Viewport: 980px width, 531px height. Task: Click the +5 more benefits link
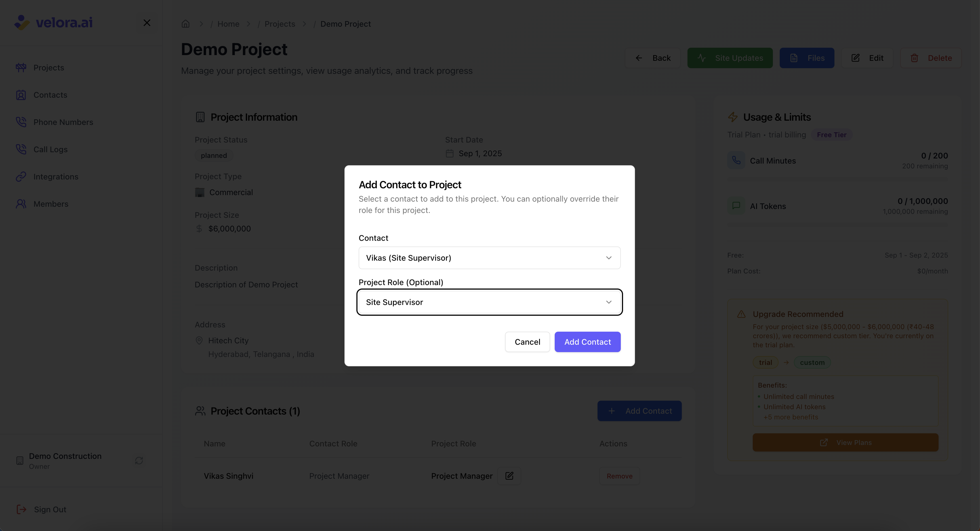[x=790, y=417]
